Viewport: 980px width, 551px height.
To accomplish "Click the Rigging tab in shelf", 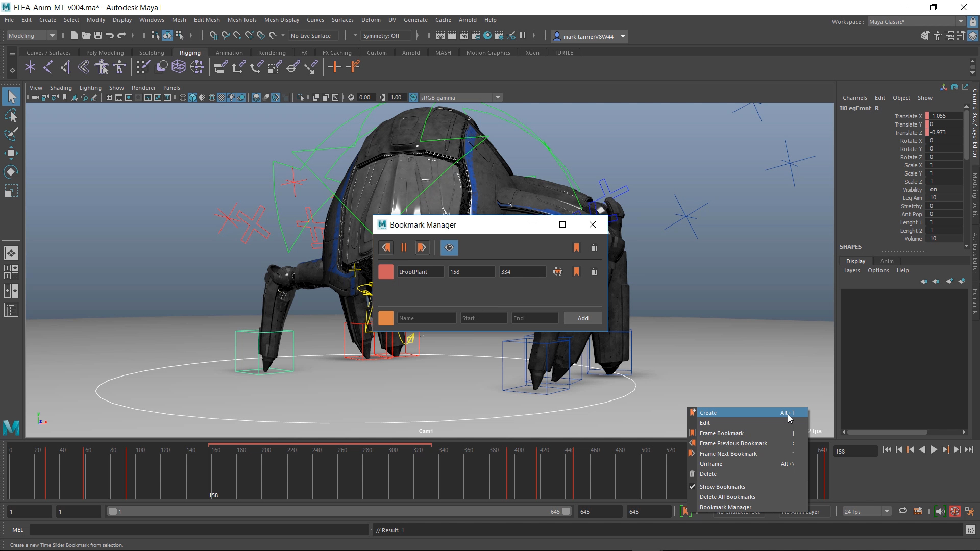I will pyautogui.click(x=188, y=52).
